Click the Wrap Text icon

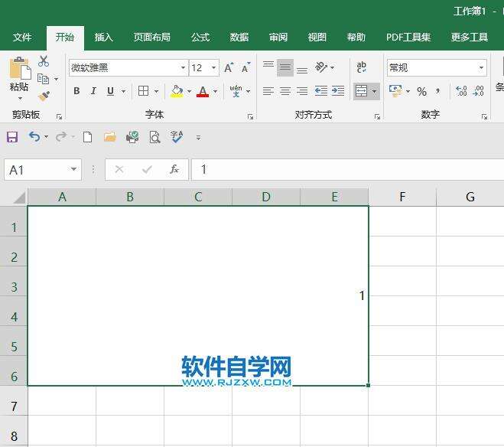(x=361, y=67)
